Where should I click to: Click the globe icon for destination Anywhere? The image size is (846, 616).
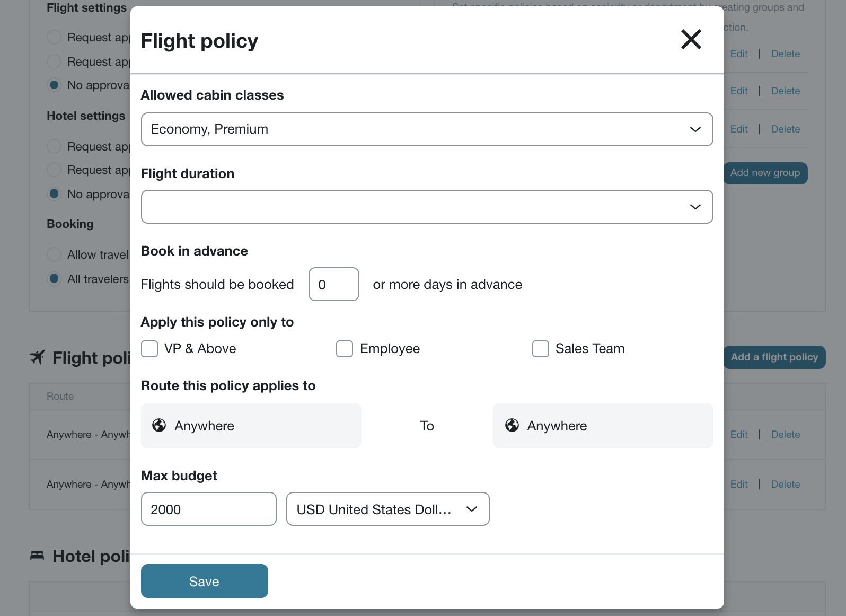[512, 425]
